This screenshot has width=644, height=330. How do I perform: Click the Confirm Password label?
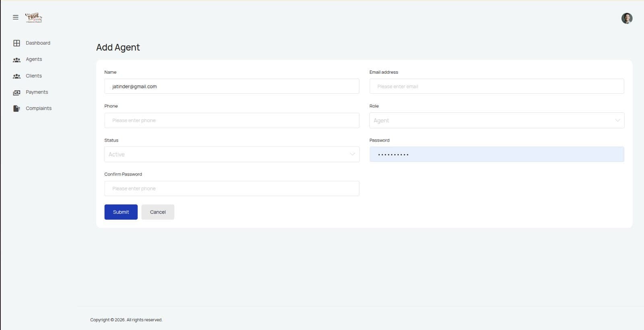[x=123, y=174]
